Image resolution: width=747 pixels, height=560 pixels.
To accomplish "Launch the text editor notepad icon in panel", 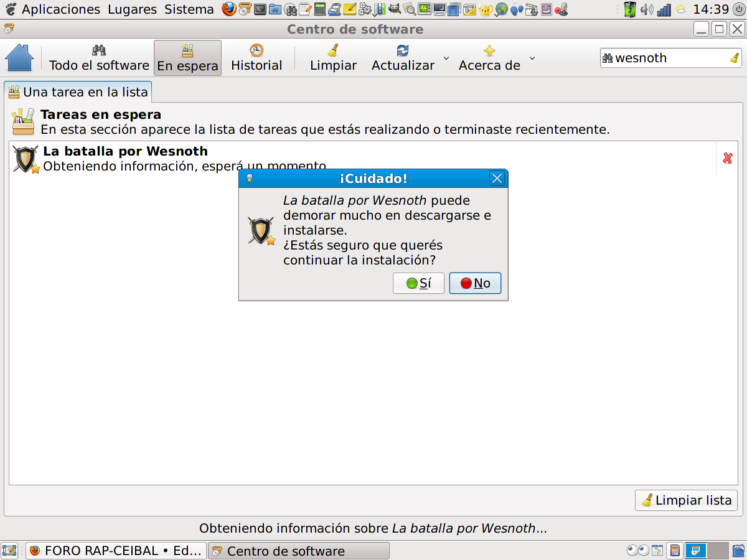I will (305, 9).
